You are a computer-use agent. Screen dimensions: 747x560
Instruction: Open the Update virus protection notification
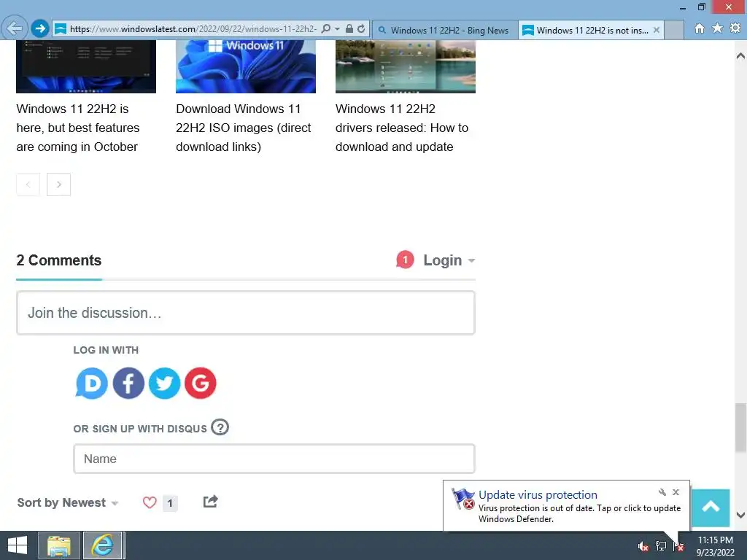coord(538,495)
